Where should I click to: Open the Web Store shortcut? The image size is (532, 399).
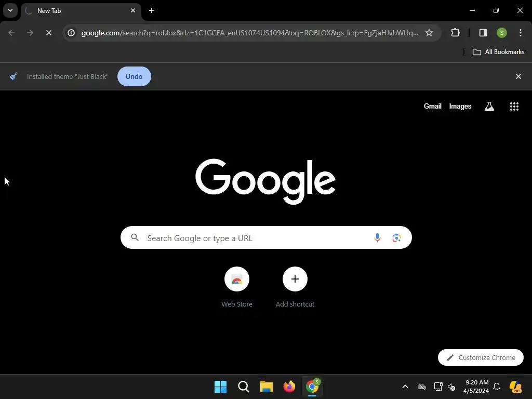pos(237,287)
